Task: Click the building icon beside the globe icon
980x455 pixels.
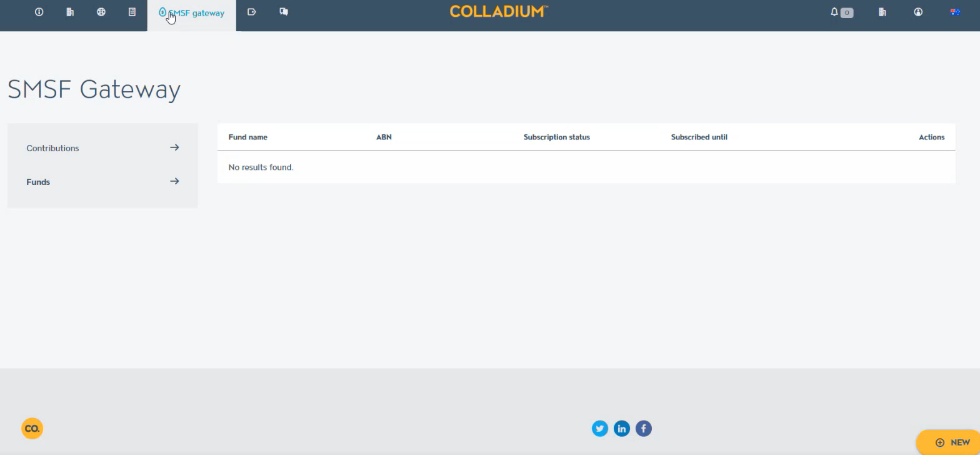Action: pos(70,12)
